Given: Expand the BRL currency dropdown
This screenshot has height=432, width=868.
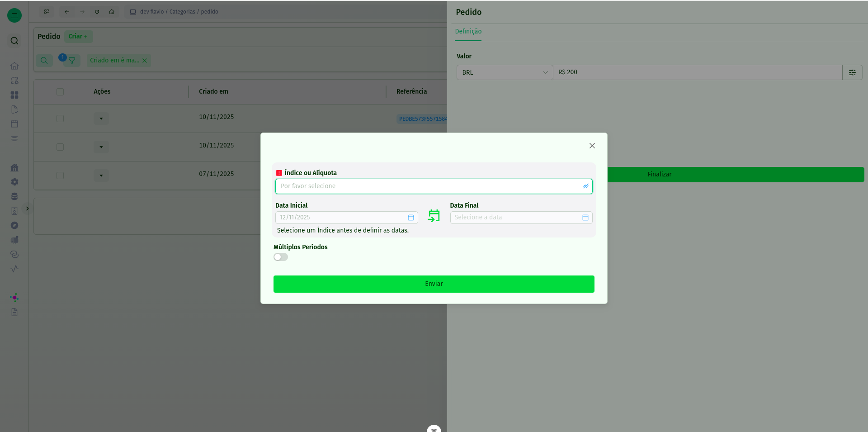Looking at the screenshot, I should 504,72.
